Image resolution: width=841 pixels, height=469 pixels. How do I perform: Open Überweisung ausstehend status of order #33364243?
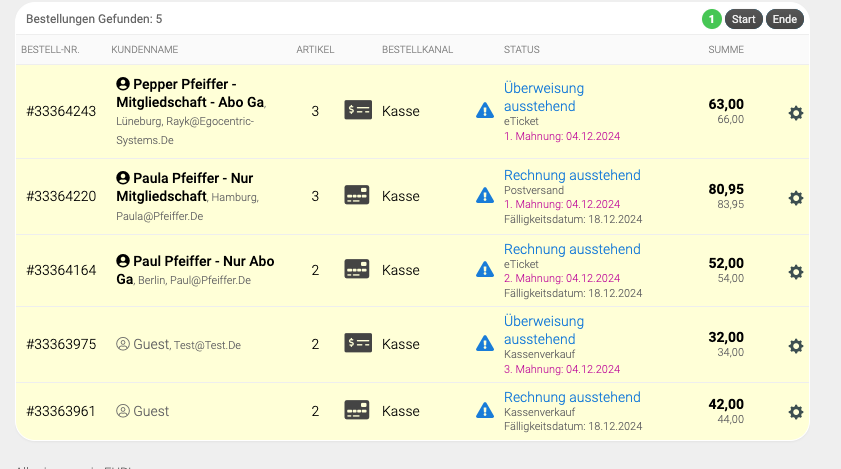pos(544,97)
